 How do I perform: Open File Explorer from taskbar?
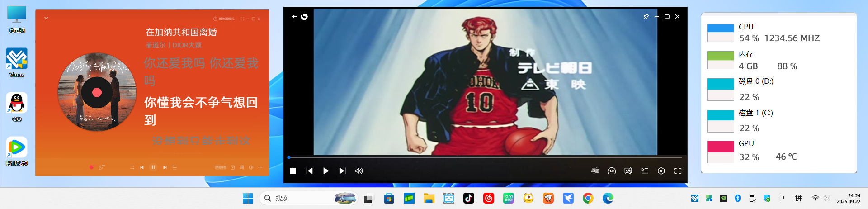click(429, 198)
